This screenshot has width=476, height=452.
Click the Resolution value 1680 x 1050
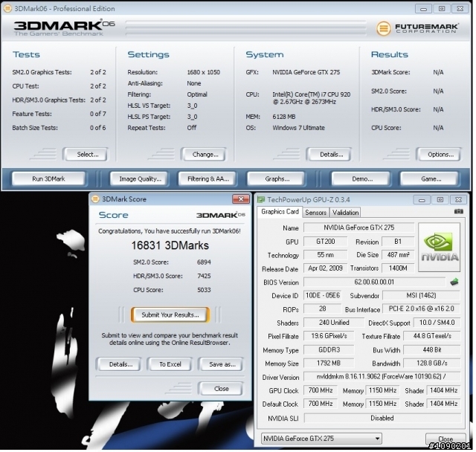[203, 72]
